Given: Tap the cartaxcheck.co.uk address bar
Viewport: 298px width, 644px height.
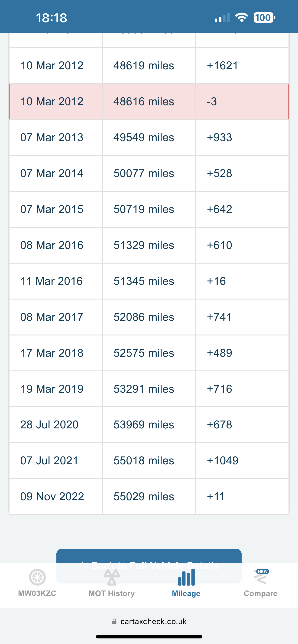Looking at the screenshot, I should [153, 622].
